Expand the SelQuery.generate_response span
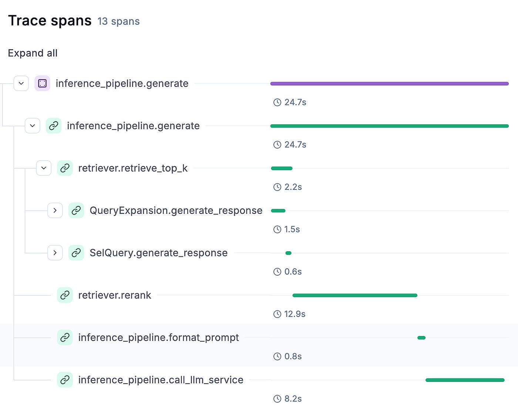 [x=55, y=253]
